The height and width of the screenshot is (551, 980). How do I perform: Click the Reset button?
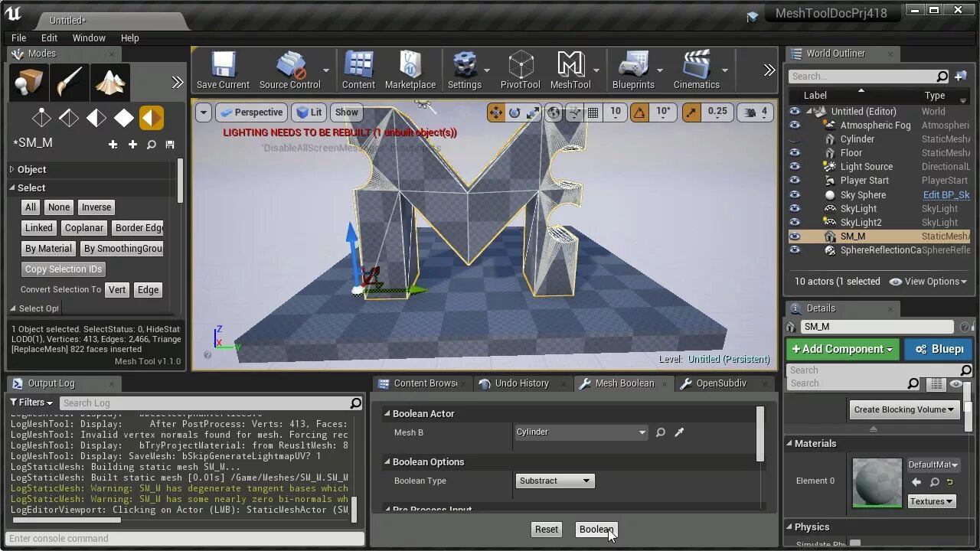(547, 530)
